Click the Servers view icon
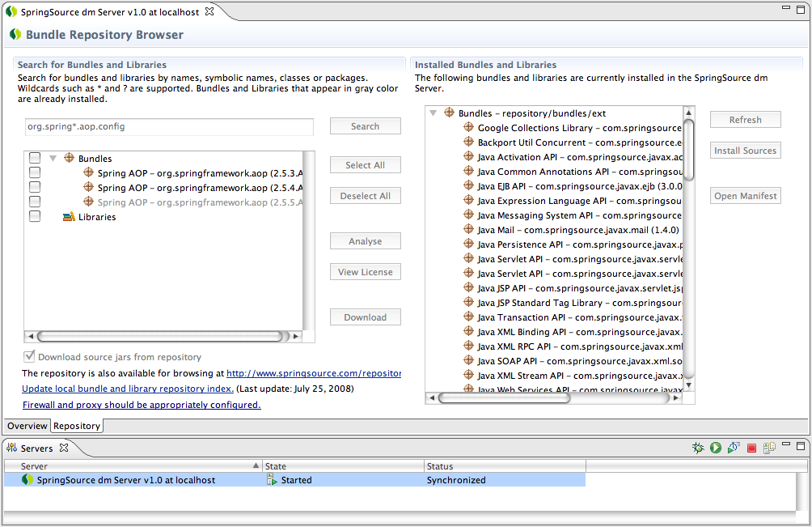The width and height of the screenshot is (812, 527). (x=12, y=448)
